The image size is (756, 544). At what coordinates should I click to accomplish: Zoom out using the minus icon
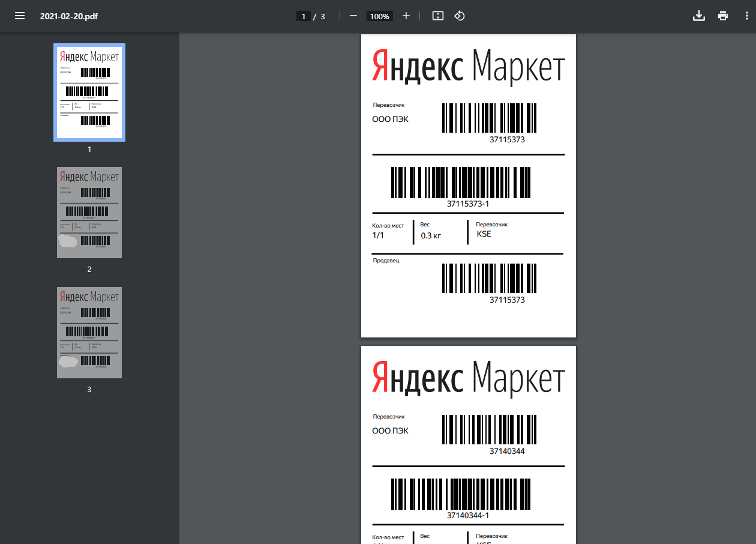[x=353, y=16]
